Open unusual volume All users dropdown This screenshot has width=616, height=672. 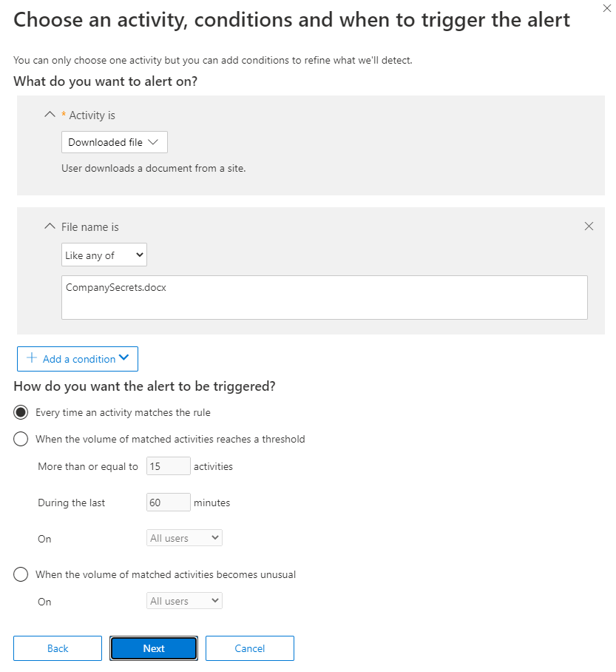[x=185, y=601]
